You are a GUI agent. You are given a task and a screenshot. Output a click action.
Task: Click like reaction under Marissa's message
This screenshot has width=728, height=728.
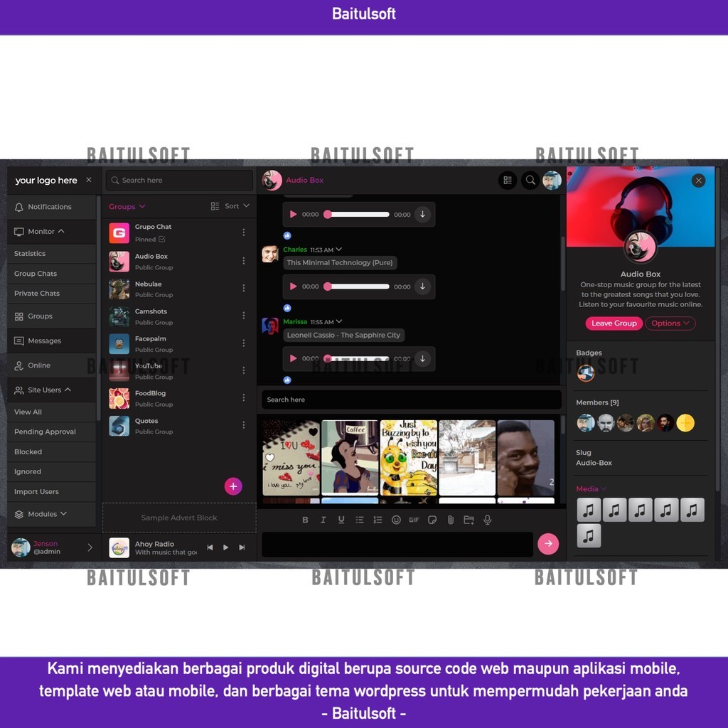point(287,380)
